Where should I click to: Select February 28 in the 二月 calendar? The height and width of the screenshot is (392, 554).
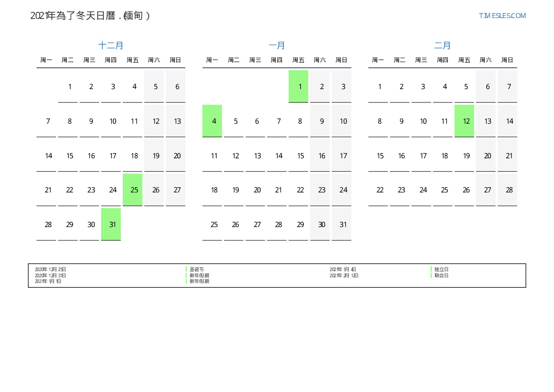tap(508, 190)
